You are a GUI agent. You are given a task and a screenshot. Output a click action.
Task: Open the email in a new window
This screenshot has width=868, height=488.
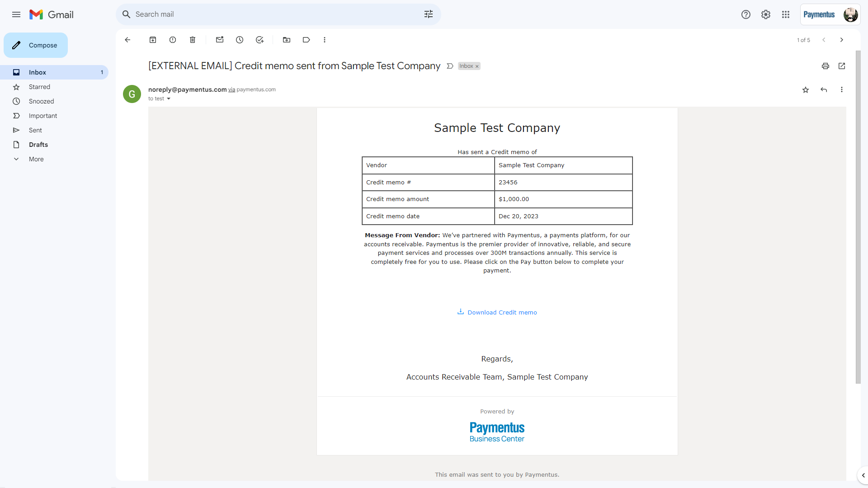(x=842, y=66)
